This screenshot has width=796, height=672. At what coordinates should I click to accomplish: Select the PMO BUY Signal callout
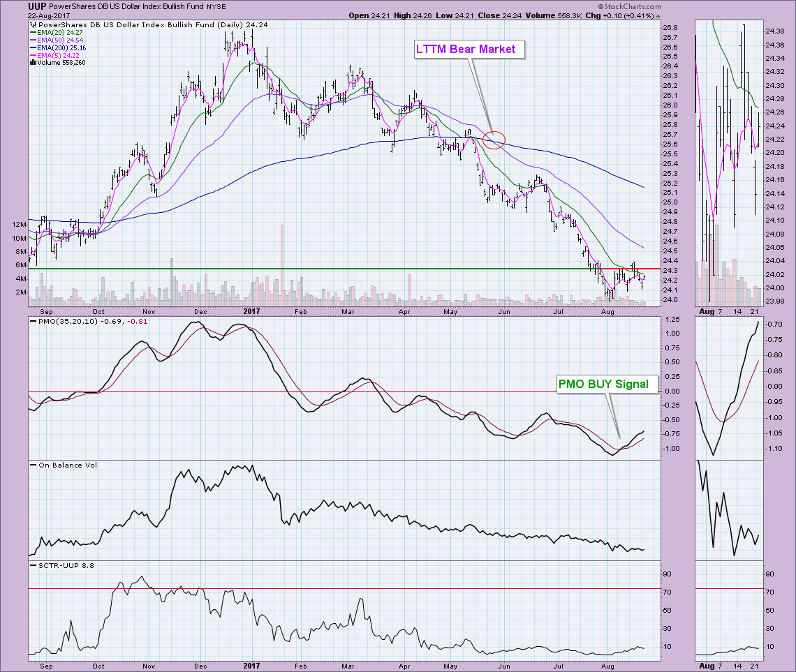coord(607,383)
